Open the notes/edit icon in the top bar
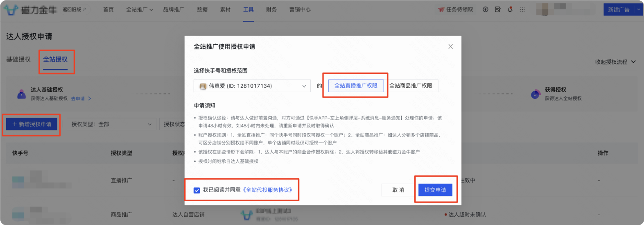This screenshot has width=644, height=225. [497, 9]
